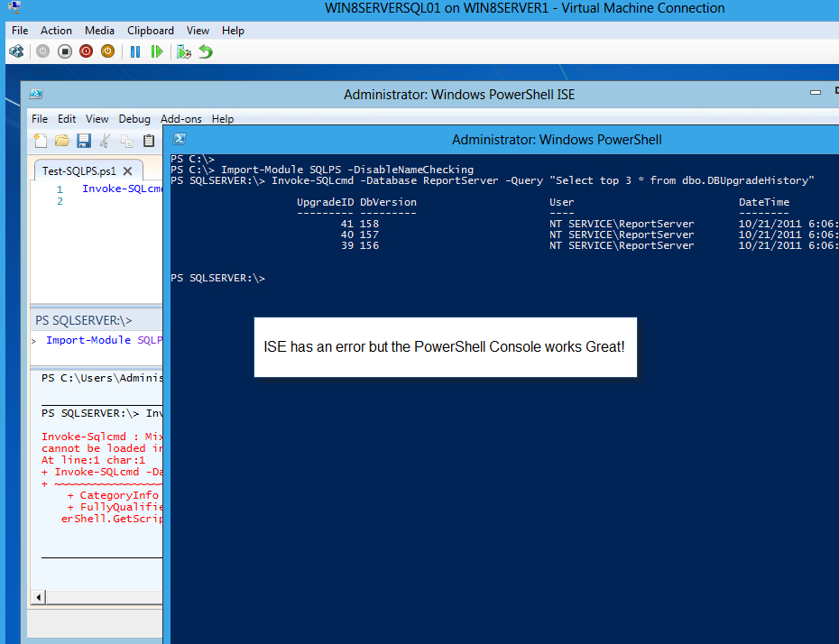Click the Turn Off VM stop icon
839x644 pixels.
point(65,51)
